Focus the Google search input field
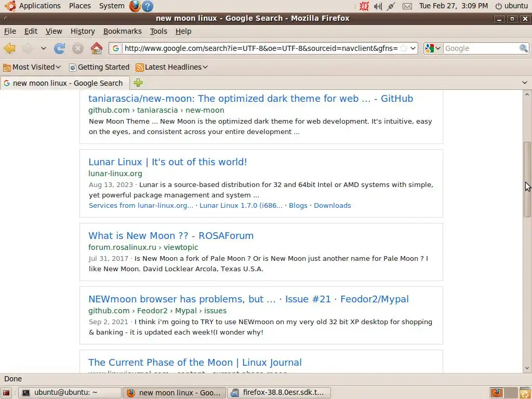Screen dimensions: 532x399 click(x=481, y=48)
